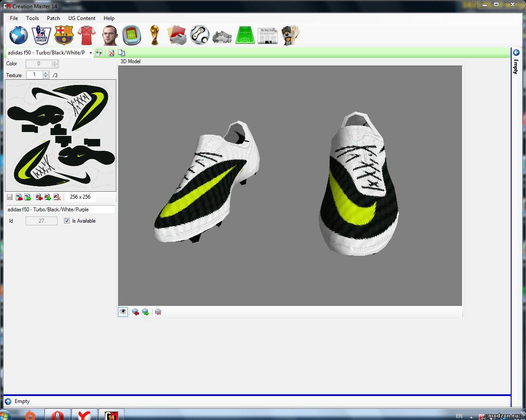This screenshot has width=526, height=420.
Task: Click the shoe texture map thumbnail
Action: (x=61, y=135)
